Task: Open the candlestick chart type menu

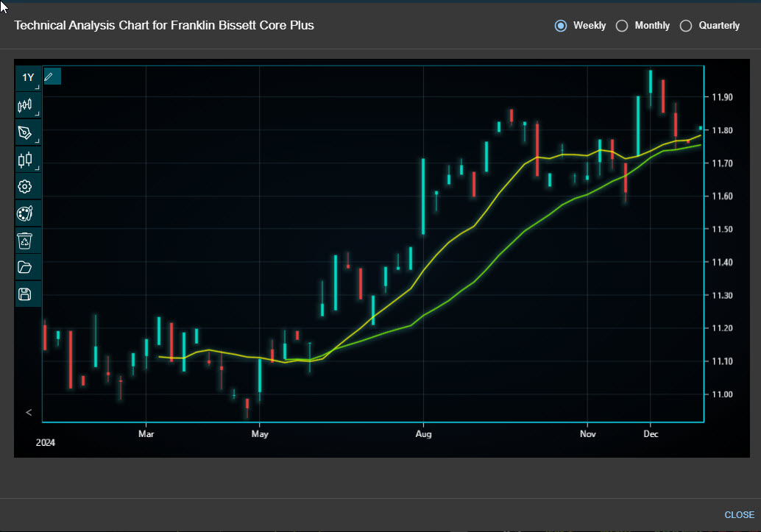Action: click(26, 159)
